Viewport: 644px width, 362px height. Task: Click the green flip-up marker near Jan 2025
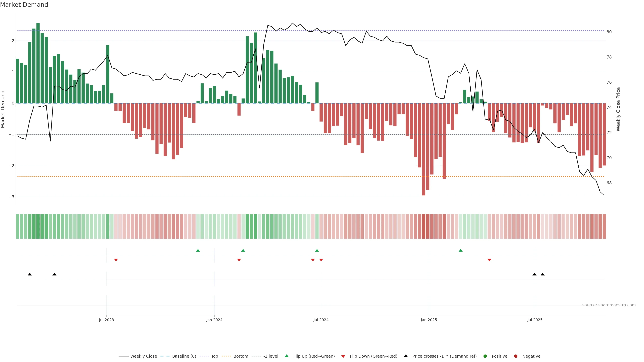461,250
